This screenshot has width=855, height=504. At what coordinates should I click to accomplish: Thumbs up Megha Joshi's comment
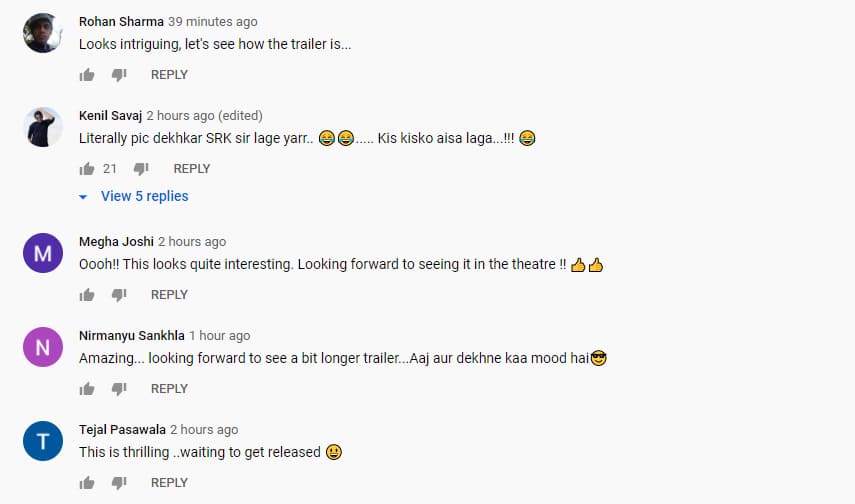pyautogui.click(x=87, y=295)
